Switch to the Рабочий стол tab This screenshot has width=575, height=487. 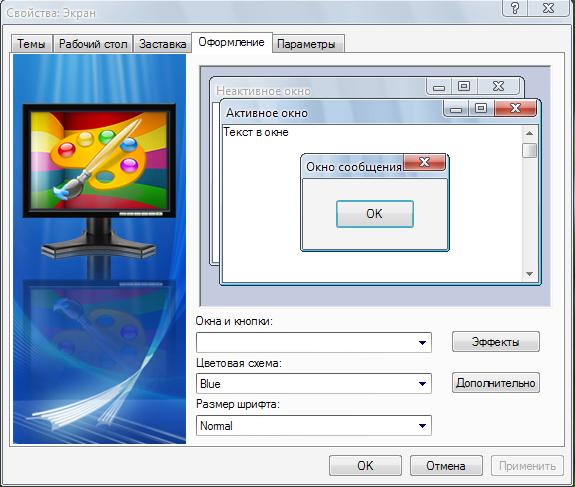[x=93, y=44]
